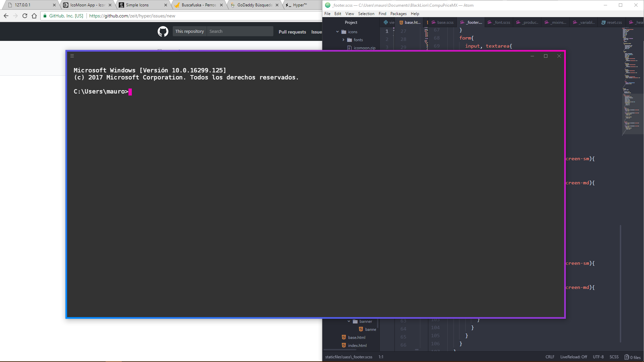The width and height of the screenshot is (644, 362).
Task: Collapse the banner folder in the tree
Action: point(349,321)
